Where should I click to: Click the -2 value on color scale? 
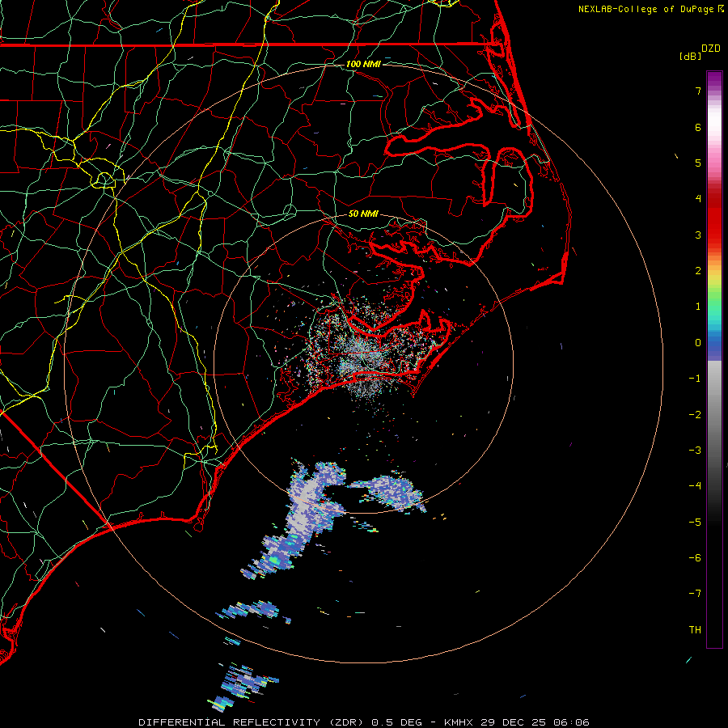coord(695,415)
